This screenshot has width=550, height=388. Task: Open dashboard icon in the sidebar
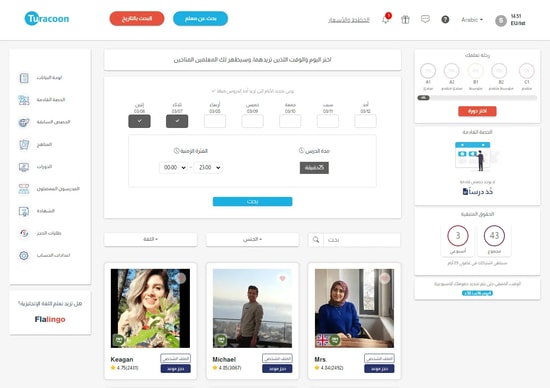click(24, 78)
